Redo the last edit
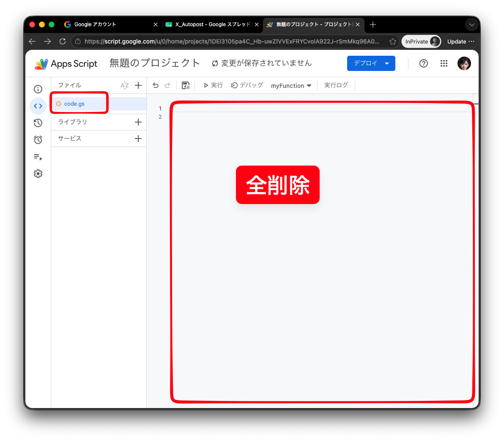This screenshot has width=504, height=441. [167, 85]
